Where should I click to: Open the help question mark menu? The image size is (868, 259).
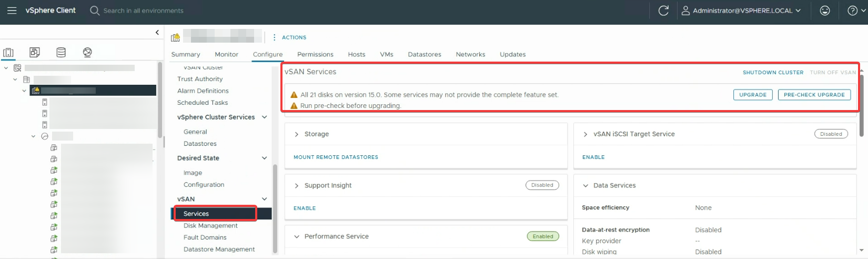coord(853,11)
